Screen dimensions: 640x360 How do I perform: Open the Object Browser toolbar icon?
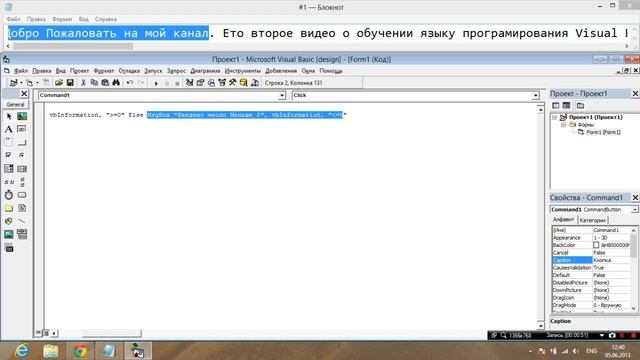tap(222, 83)
